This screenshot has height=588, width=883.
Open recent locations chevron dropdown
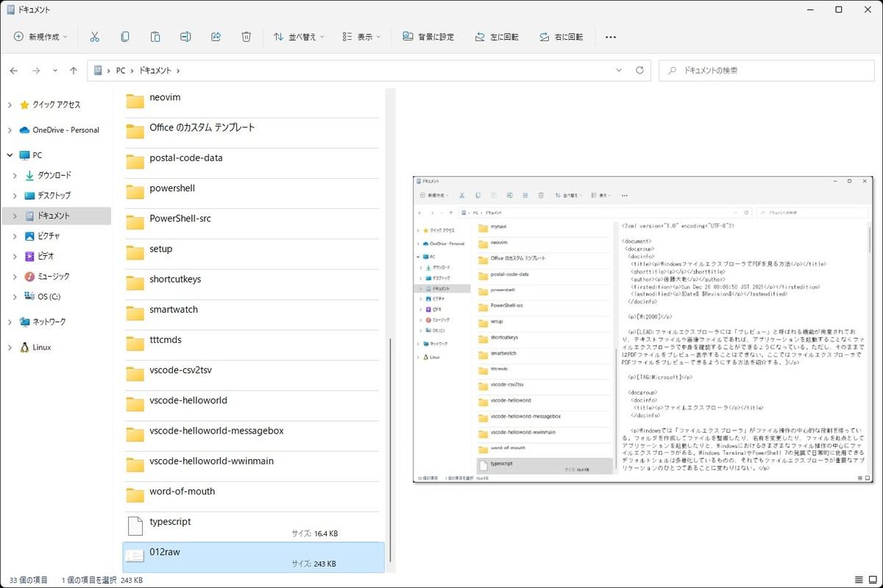click(55, 71)
